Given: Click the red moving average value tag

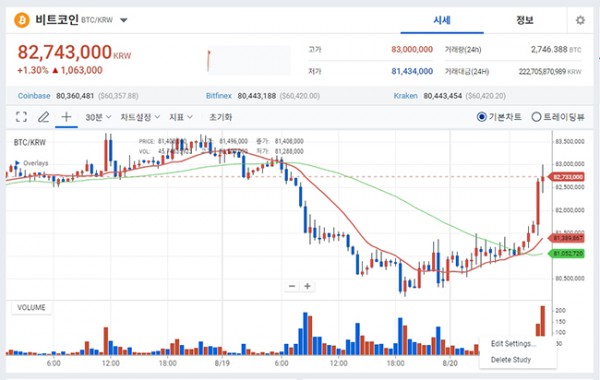Looking at the screenshot, I should click(x=566, y=238).
